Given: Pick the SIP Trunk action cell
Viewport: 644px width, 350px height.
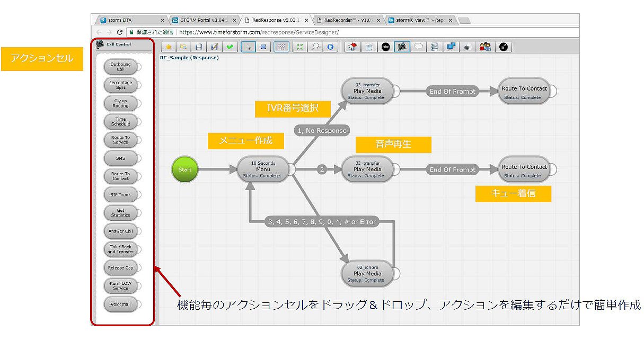Looking at the screenshot, I should tap(120, 195).
